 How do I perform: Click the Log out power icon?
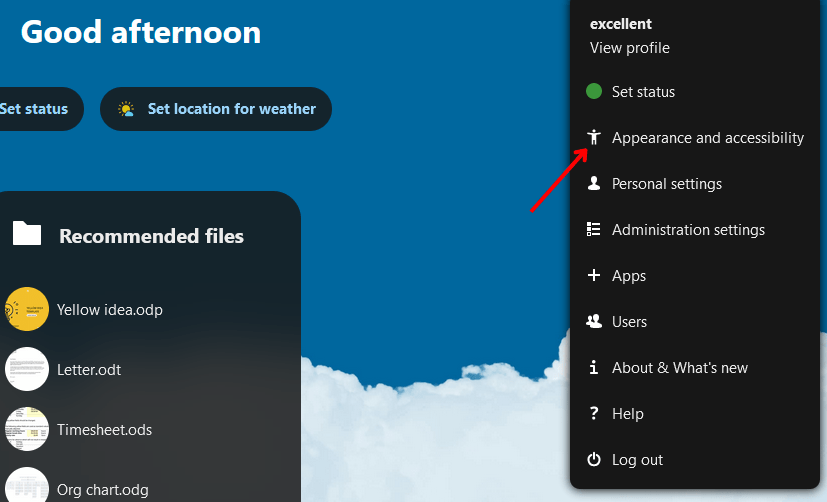[594, 460]
